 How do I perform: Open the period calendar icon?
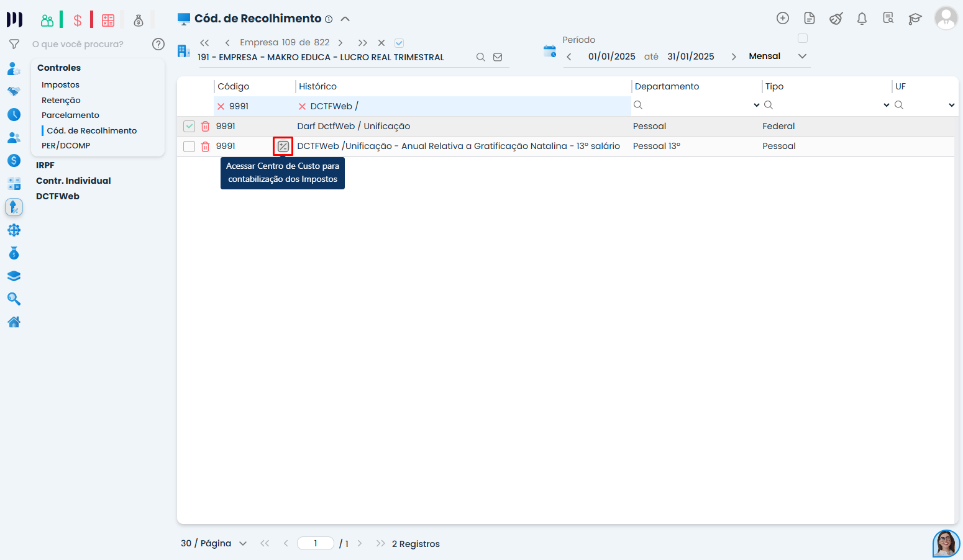(549, 52)
